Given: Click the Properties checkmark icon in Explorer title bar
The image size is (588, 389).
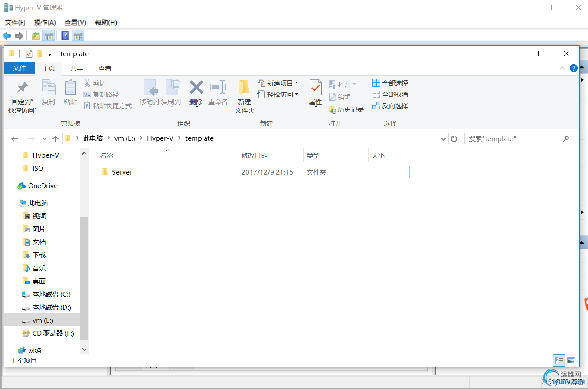Looking at the screenshot, I should [x=29, y=54].
